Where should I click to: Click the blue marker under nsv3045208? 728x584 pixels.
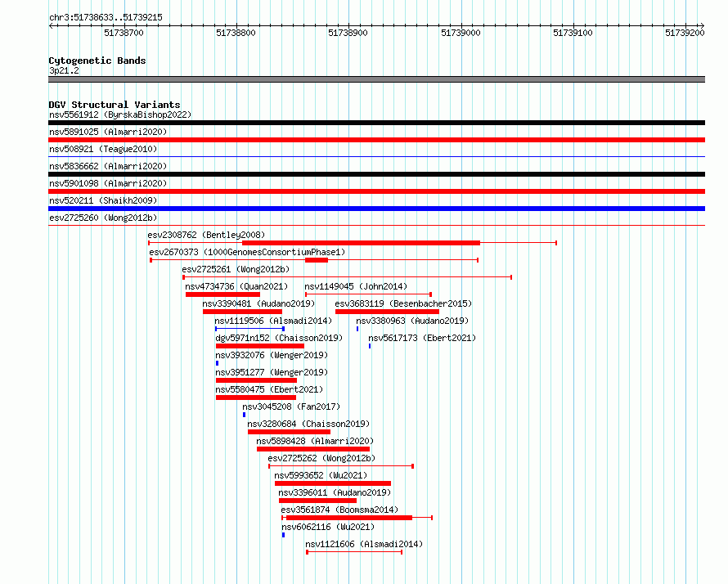coord(245,415)
